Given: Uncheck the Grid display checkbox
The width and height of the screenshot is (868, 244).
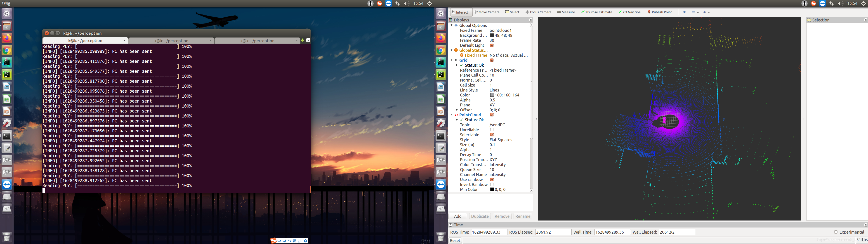Looking at the screenshot, I should (x=492, y=60).
